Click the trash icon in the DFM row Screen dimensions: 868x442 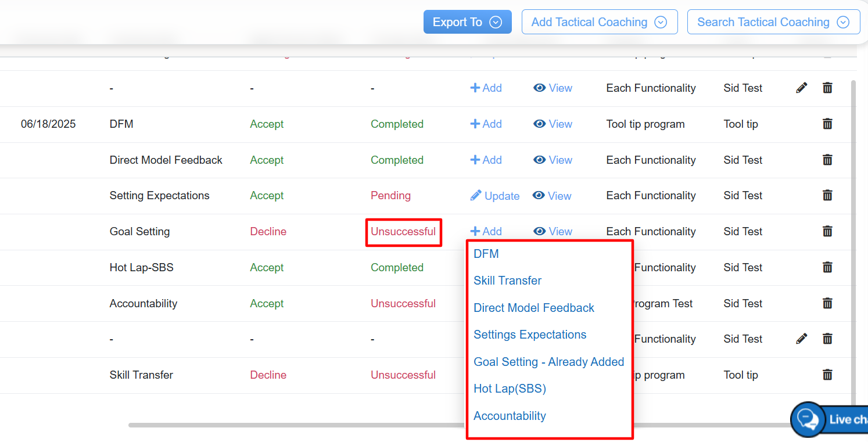(827, 124)
